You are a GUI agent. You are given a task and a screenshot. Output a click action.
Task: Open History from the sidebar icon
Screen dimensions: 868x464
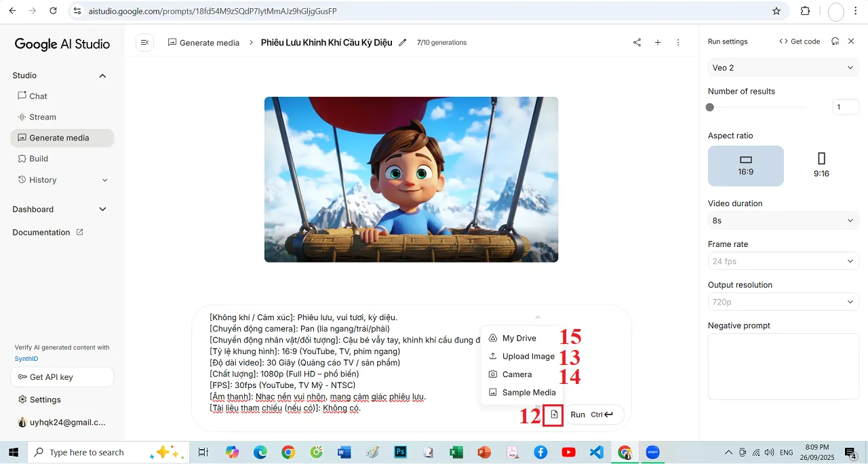pyautogui.click(x=23, y=180)
